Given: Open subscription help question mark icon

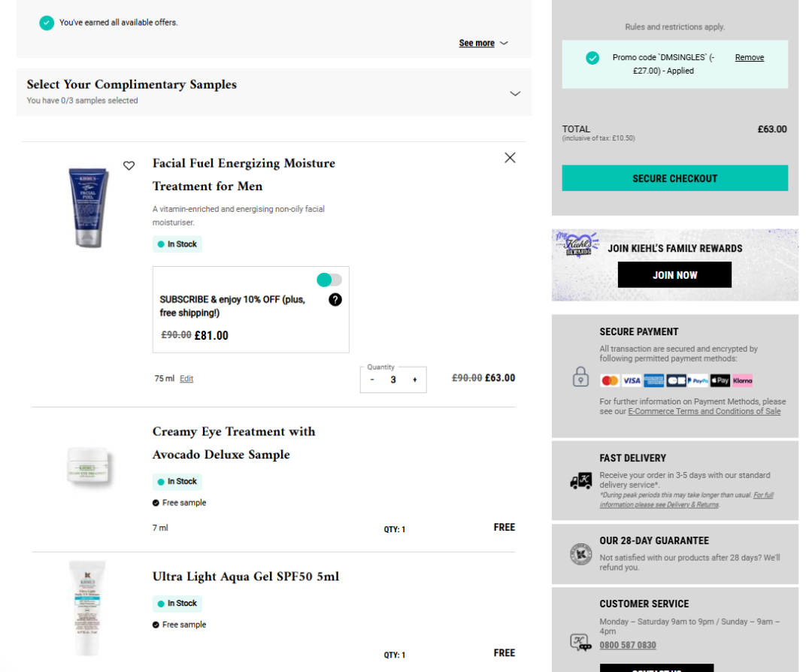Looking at the screenshot, I should pos(335,299).
